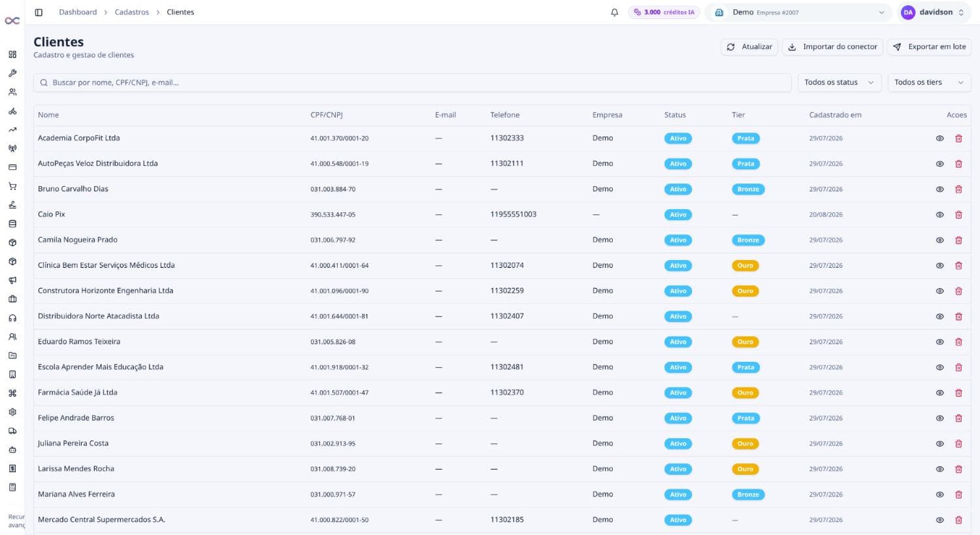This screenshot has height=535, width=980.
Task: Toggle the sidebar panel icon
Action: click(x=39, y=12)
